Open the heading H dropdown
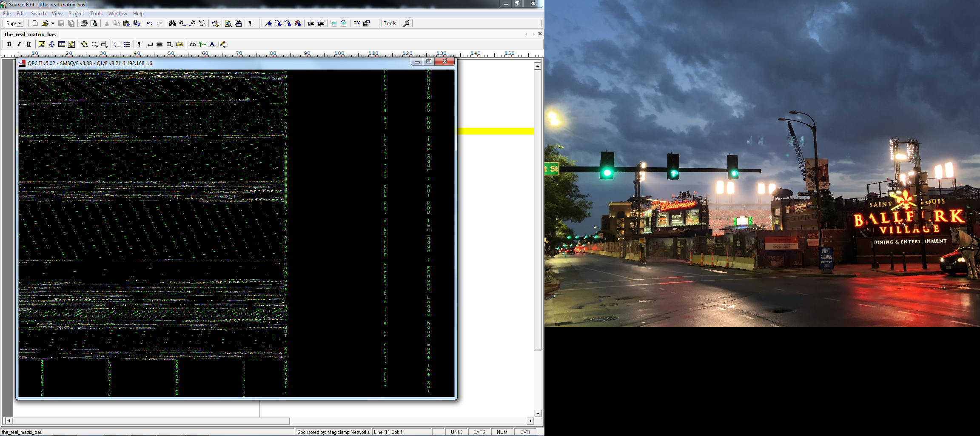Screen dimensions: 980x436 click(x=169, y=44)
